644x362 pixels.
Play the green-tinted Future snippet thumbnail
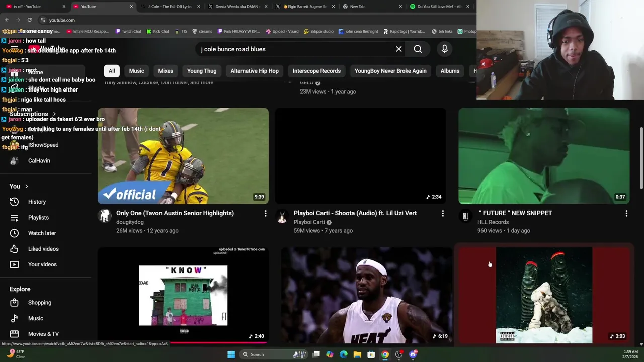coord(544,156)
